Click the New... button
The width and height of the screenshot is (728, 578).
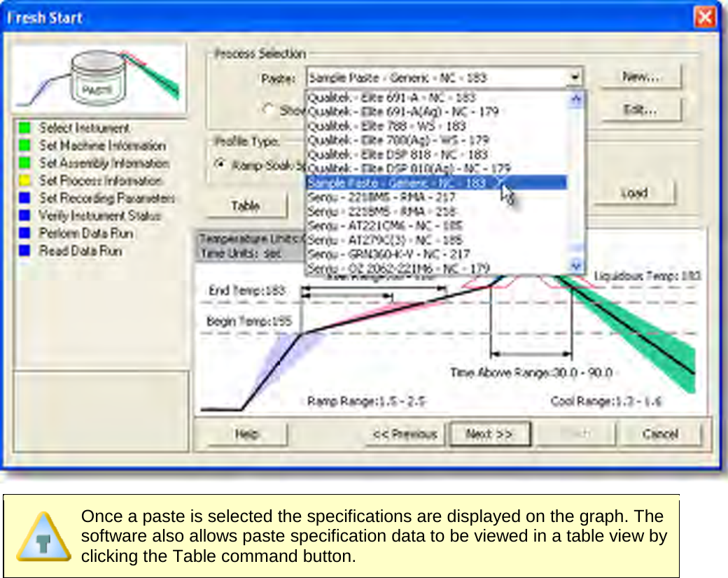click(640, 76)
